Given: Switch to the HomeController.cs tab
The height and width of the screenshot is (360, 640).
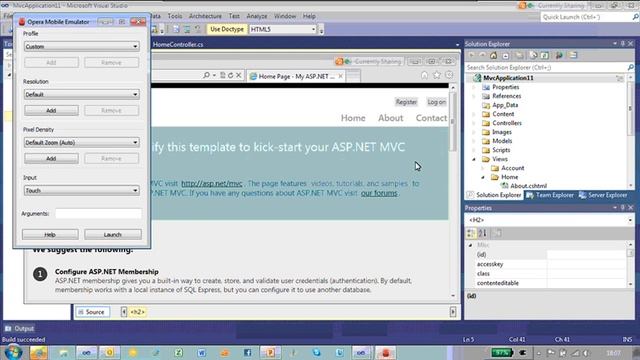Looking at the screenshot, I should pyautogui.click(x=178, y=44).
